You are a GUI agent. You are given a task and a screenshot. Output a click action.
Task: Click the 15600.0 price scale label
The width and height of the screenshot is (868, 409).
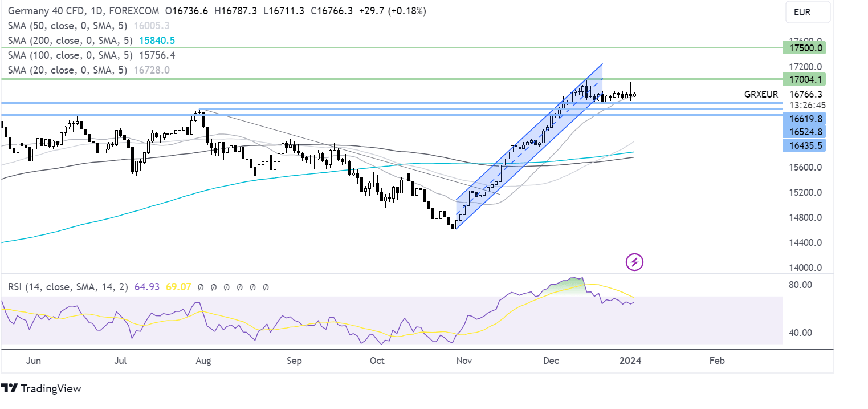pos(805,167)
